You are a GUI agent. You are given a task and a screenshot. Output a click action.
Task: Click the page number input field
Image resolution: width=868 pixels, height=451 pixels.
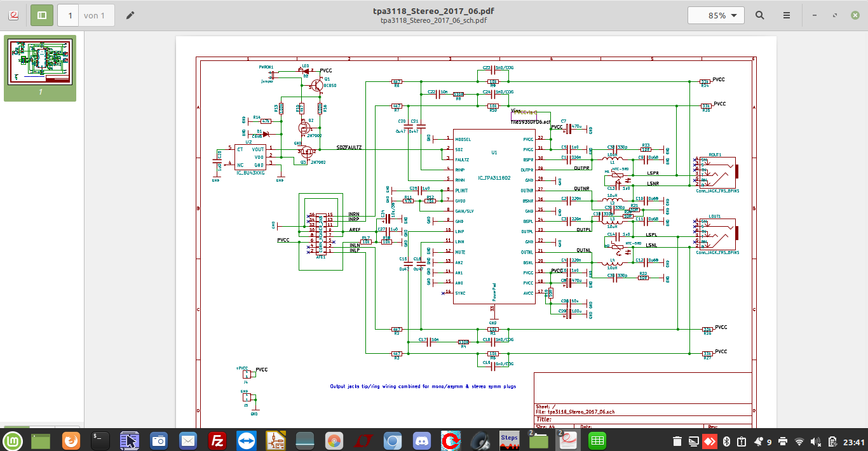70,15
